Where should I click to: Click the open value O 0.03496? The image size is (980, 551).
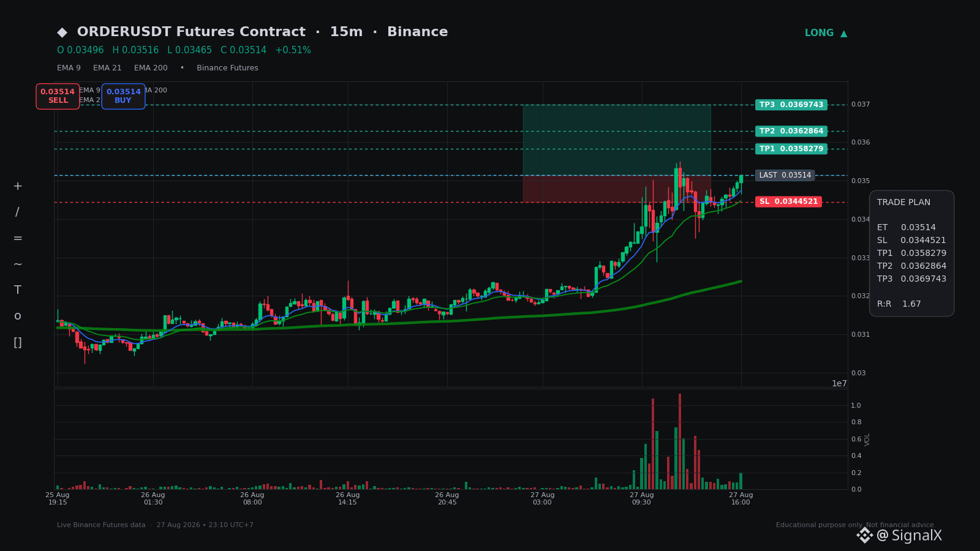tap(80, 50)
